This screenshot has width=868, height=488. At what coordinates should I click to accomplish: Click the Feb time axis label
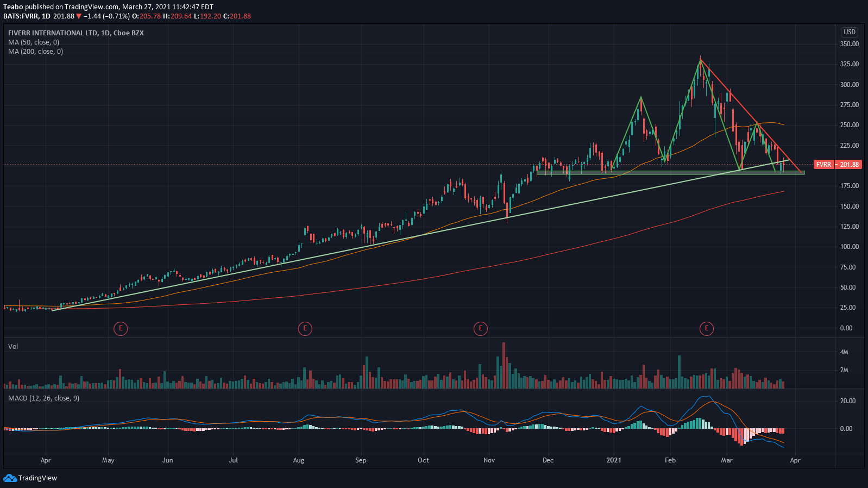670,460
